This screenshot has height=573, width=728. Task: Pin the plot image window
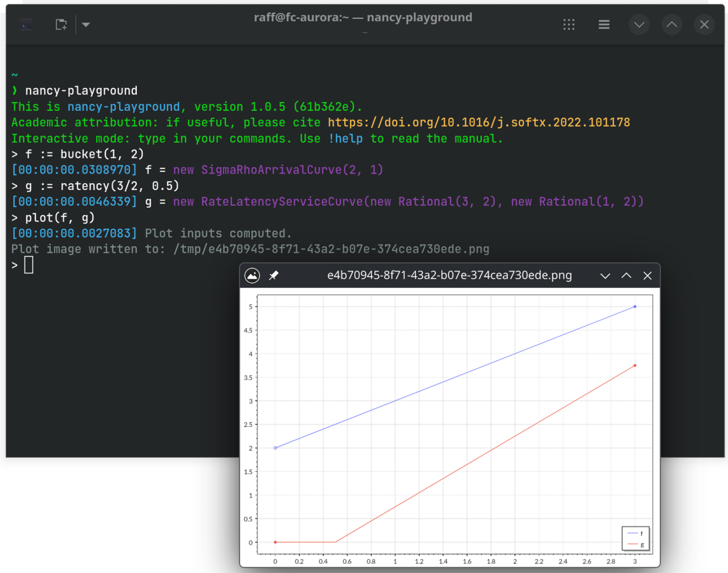tap(274, 276)
